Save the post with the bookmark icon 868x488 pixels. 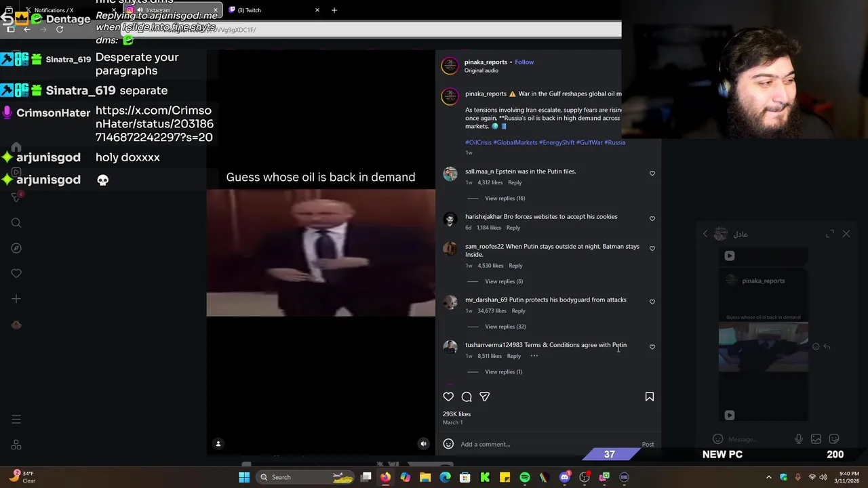pyautogui.click(x=649, y=396)
